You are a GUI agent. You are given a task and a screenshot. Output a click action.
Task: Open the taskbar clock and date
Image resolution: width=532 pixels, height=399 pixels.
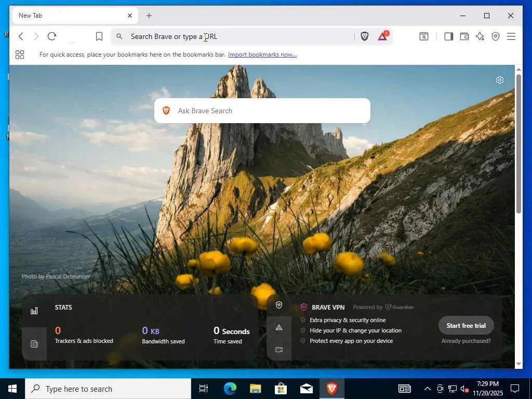(x=487, y=389)
